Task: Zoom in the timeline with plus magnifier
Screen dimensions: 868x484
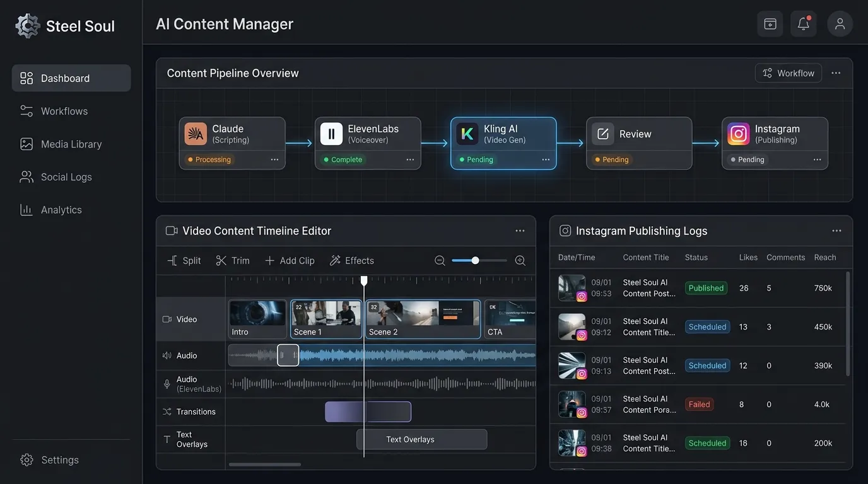Action: pos(520,260)
